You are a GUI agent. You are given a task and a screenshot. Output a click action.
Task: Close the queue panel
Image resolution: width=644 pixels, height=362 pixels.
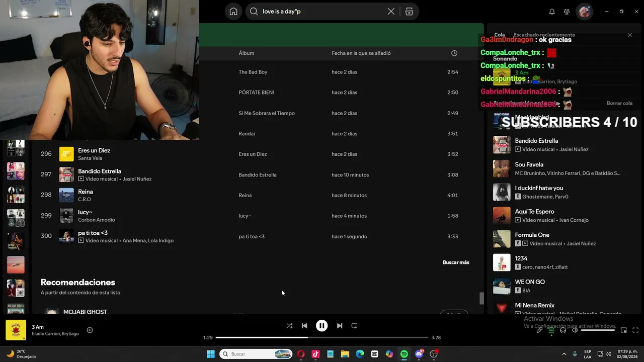(x=629, y=35)
